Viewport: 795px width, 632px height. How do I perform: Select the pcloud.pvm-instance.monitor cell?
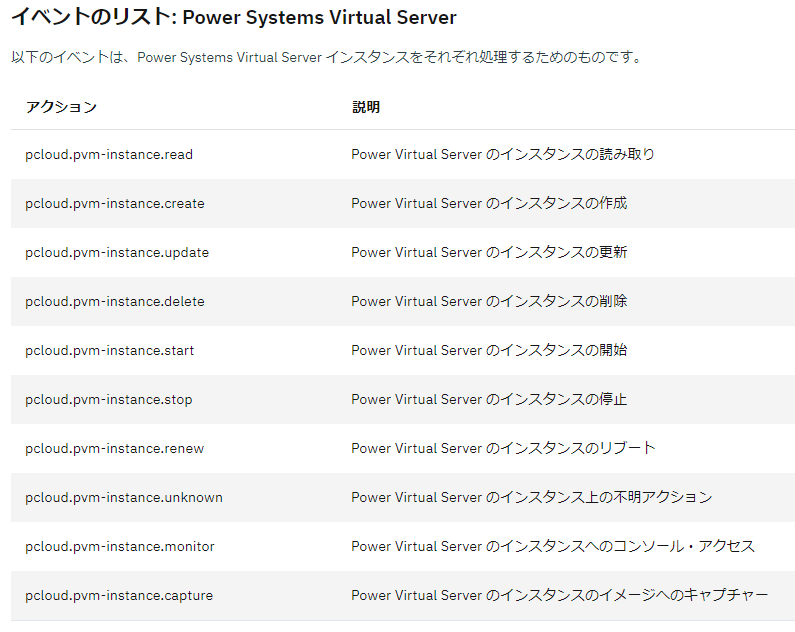click(120, 547)
